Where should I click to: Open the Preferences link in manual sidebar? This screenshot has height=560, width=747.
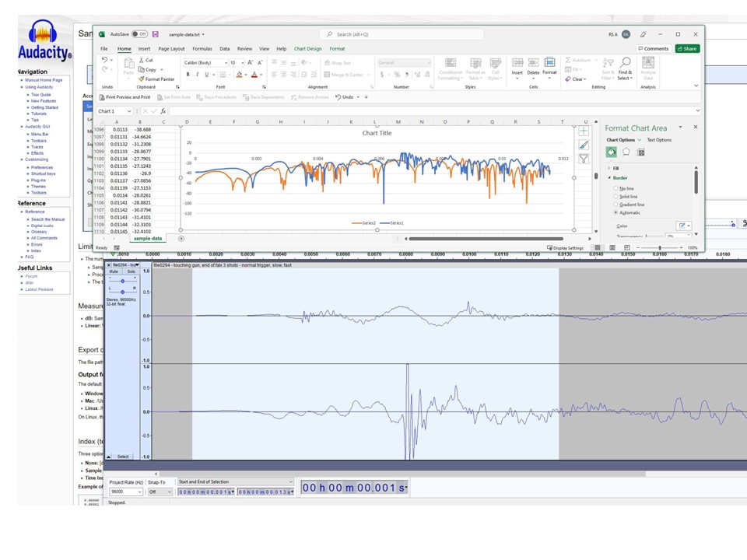tap(42, 168)
